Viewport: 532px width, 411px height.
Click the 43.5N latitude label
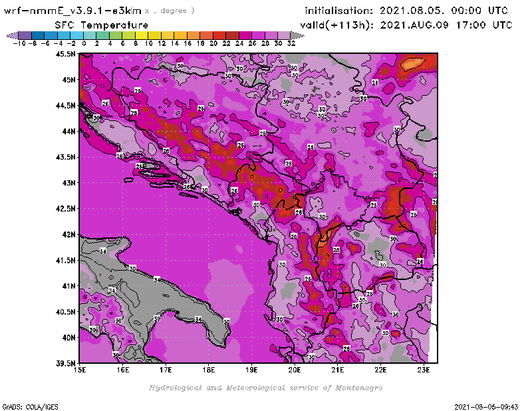65,157
